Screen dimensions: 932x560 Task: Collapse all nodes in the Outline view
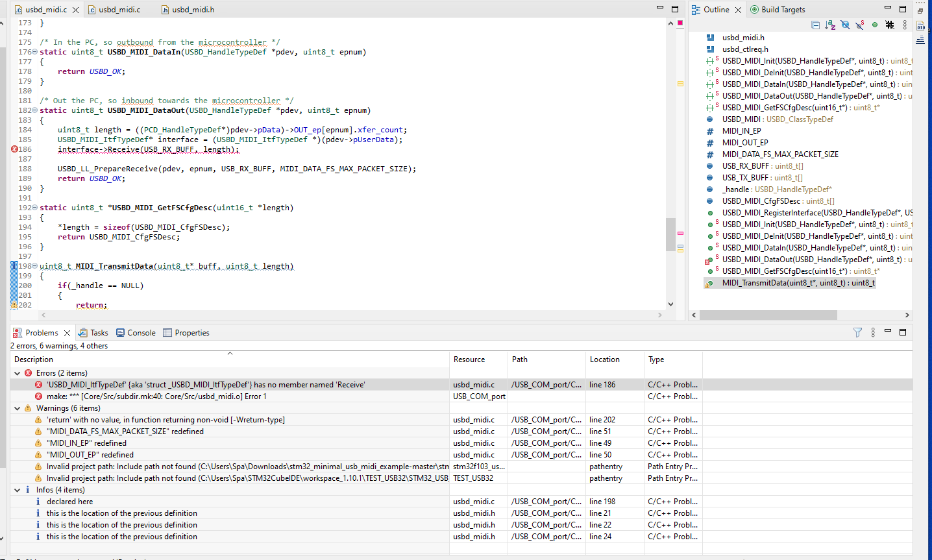coord(815,24)
